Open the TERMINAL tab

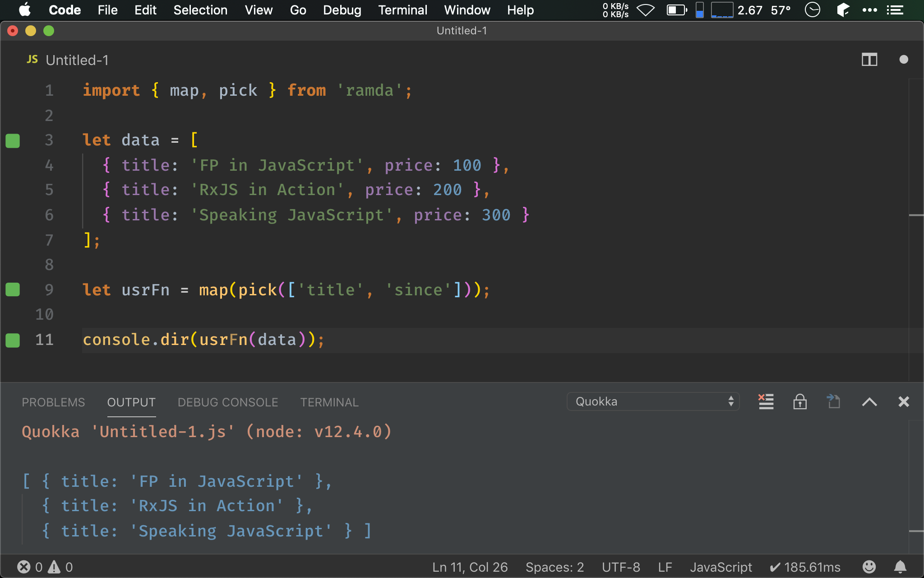point(329,402)
